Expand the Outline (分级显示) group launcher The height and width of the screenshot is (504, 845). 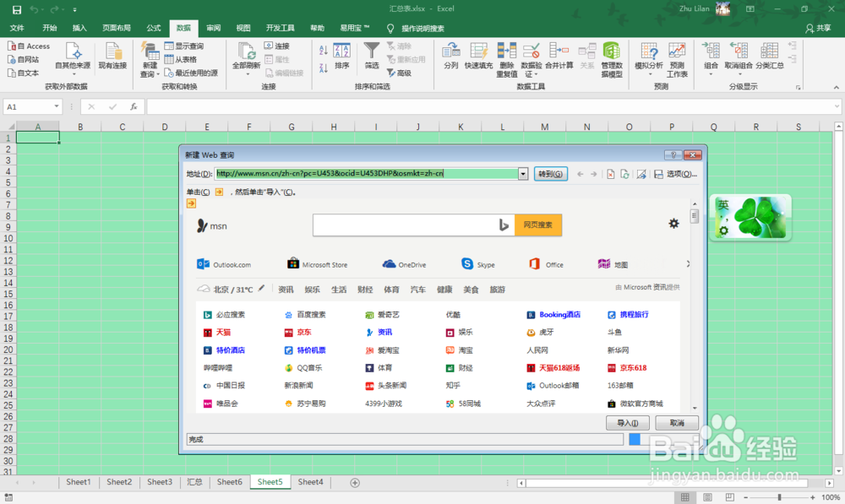pyautogui.click(x=799, y=87)
